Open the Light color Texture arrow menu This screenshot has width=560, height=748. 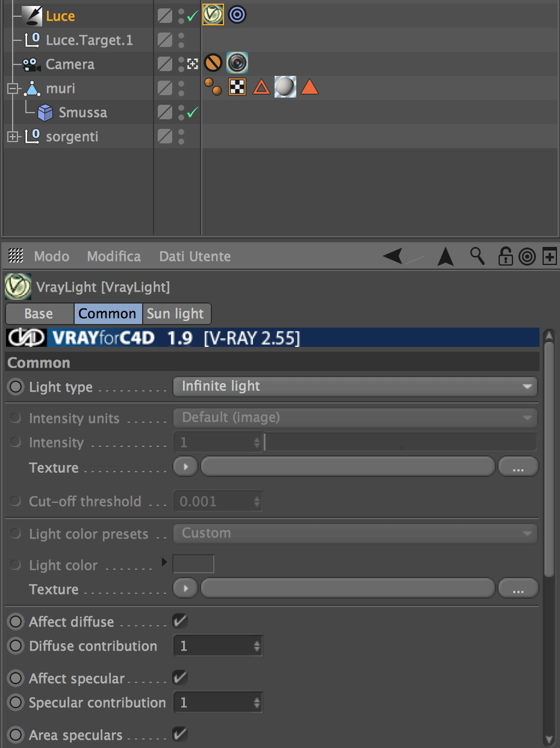click(185, 588)
